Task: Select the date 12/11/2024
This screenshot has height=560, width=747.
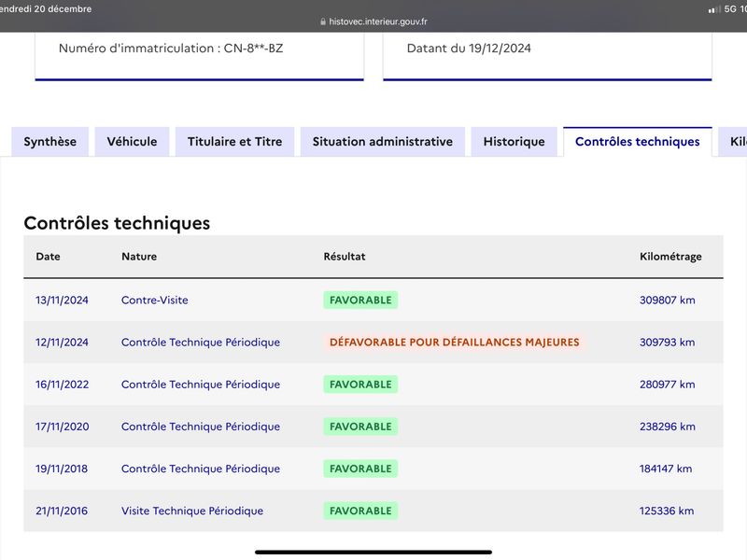Action: point(62,342)
